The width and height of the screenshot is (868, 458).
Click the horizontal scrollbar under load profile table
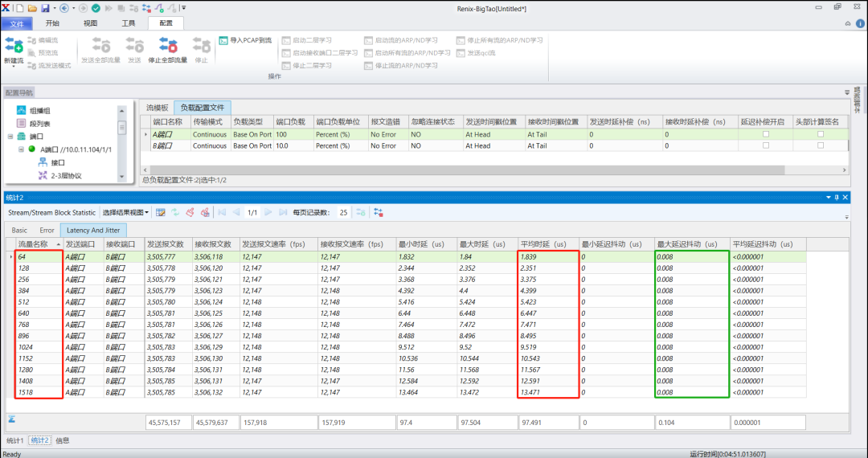(x=468, y=170)
